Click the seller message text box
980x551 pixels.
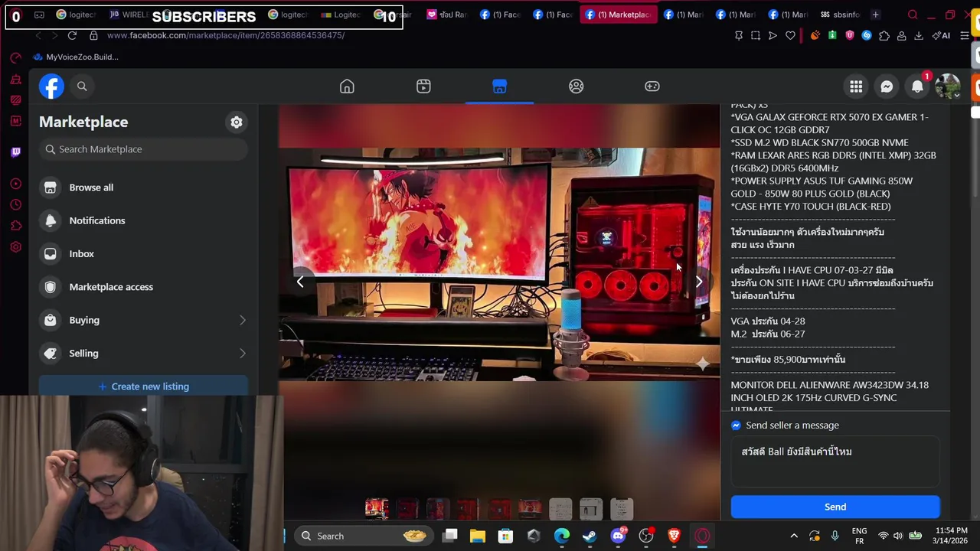click(835, 462)
